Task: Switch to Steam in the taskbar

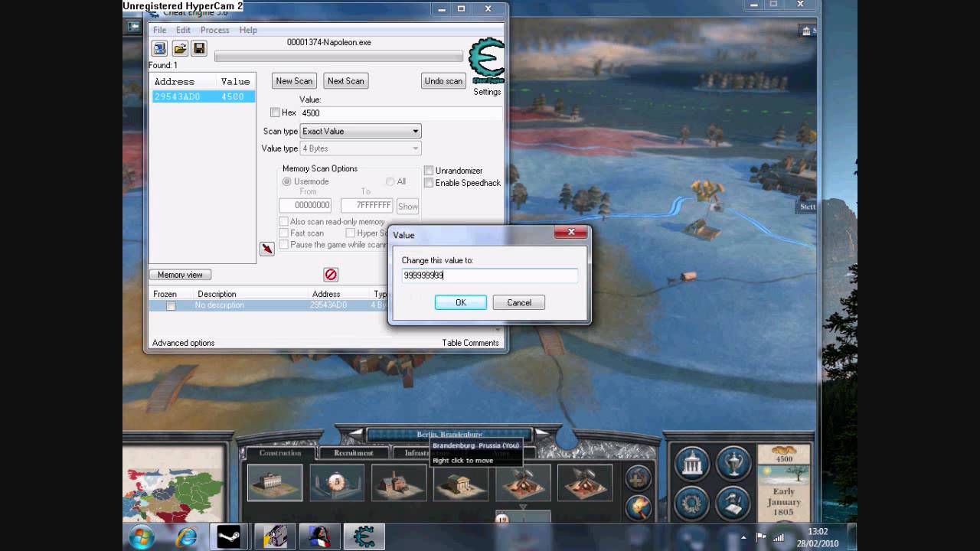Action: tap(229, 537)
